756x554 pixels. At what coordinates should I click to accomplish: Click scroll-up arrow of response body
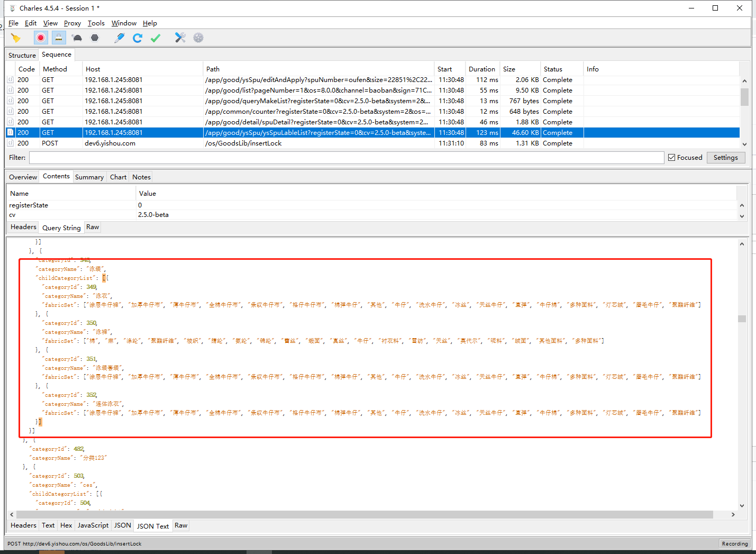pyautogui.click(x=742, y=244)
